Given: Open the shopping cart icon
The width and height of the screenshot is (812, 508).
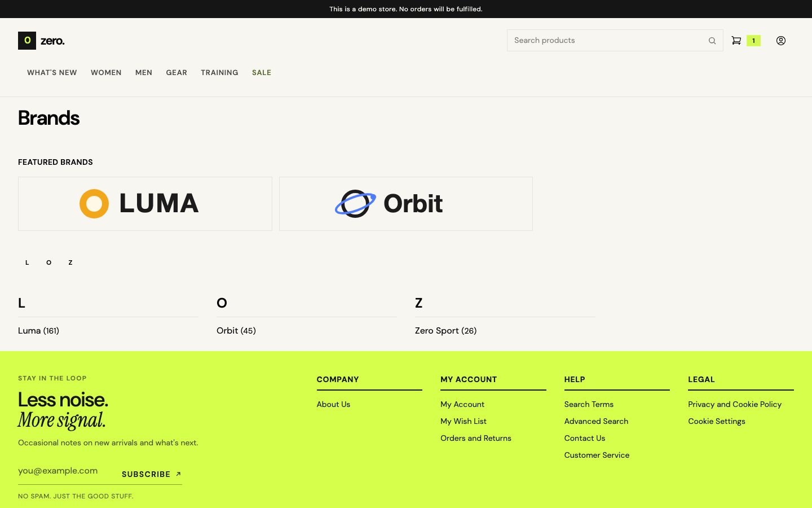Looking at the screenshot, I should (736, 41).
